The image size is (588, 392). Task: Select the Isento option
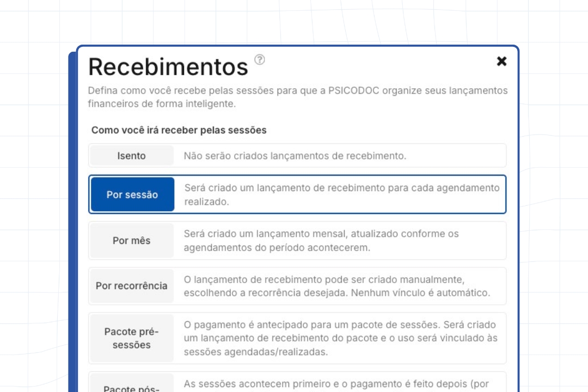[x=132, y=156]
